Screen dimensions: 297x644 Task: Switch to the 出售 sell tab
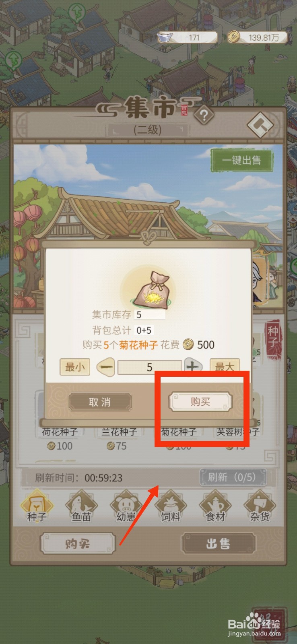pyautogui.click(x=218, y=544)
